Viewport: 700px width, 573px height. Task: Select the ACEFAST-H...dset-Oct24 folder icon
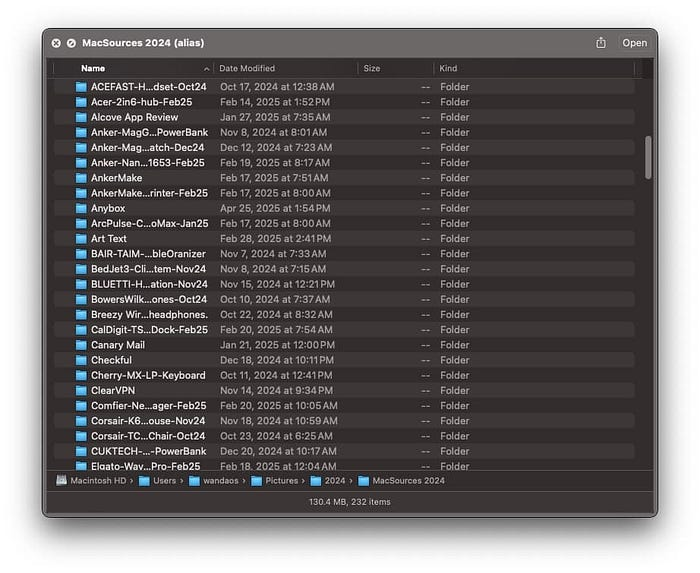pos(81,87)
